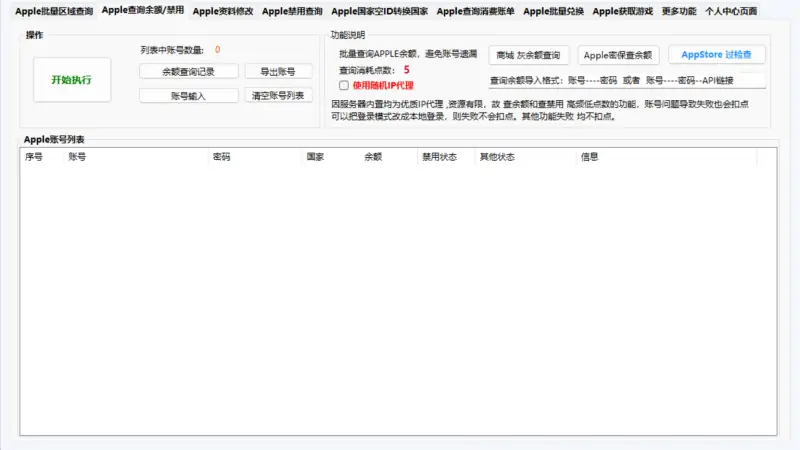Click the orange account count 0
The height and width of the screenshot is (450, 800).
tap(217, 49)
